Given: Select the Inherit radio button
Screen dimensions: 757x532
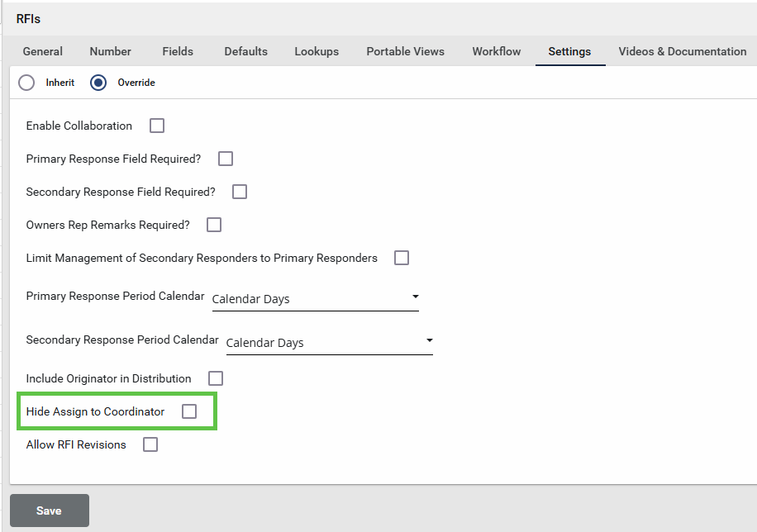Looking at the screenshot, I should (x=26, y=83).
